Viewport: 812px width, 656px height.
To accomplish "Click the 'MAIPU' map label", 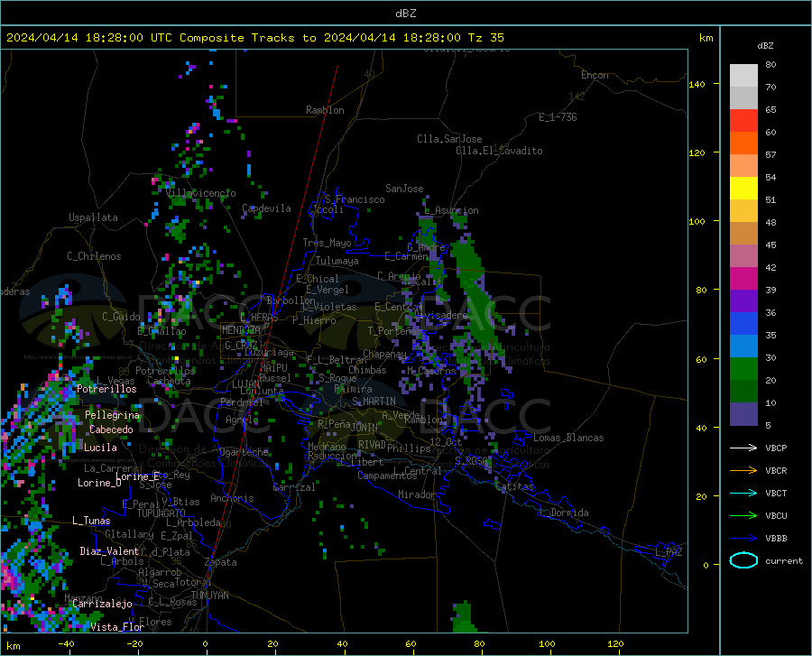I will point(273,367).
